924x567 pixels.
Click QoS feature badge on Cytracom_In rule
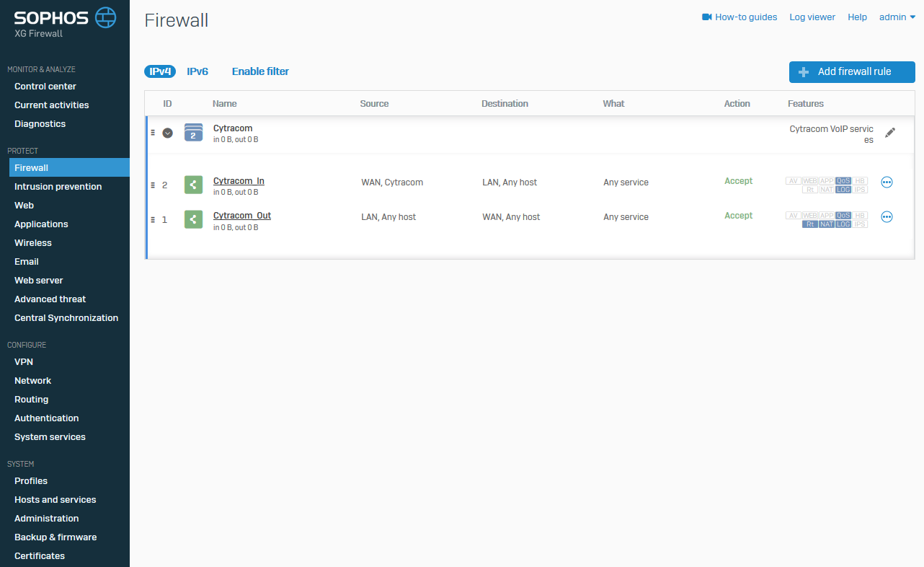click(843, 181)
